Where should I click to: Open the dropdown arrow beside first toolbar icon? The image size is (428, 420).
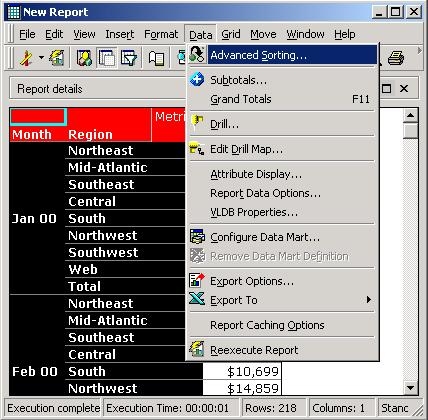click(x=41, y=57)
